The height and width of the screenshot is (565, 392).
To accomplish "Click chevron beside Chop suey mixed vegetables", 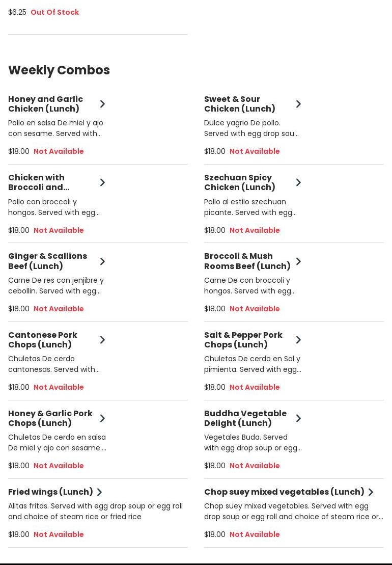I will [371, 492].
